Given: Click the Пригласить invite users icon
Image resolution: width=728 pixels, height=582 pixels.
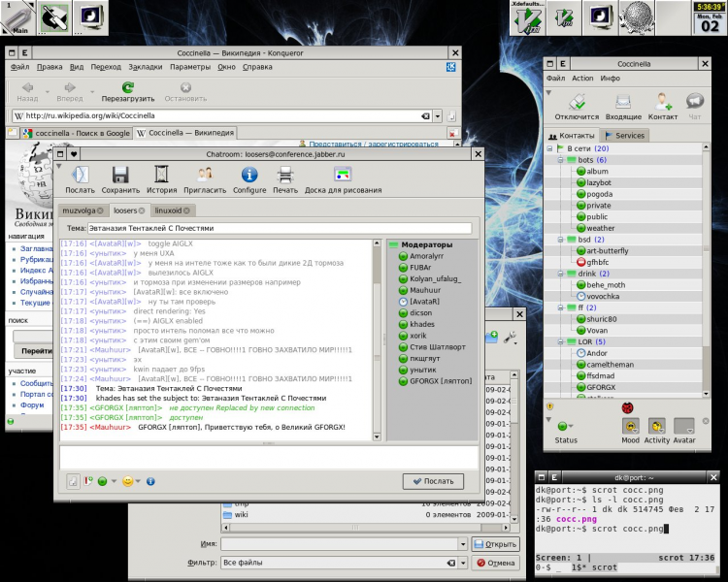Looking at the screenshot, I should click(206, 176).
